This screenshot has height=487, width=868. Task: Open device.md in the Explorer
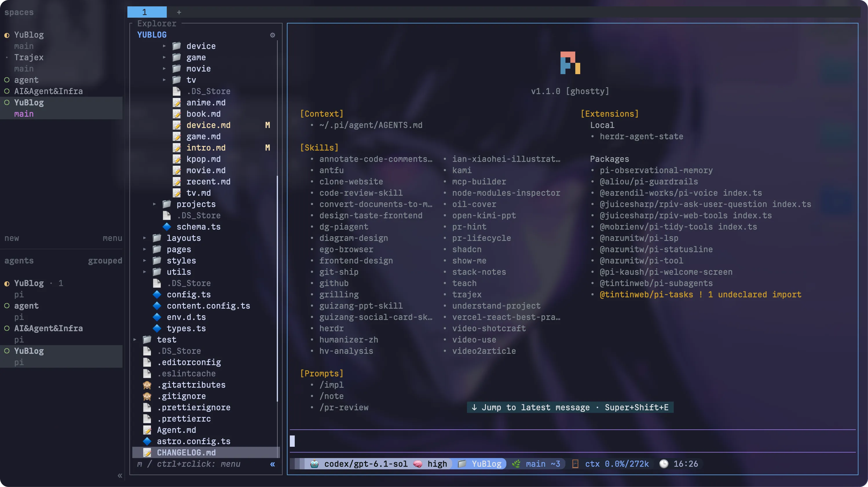(208, 125)
